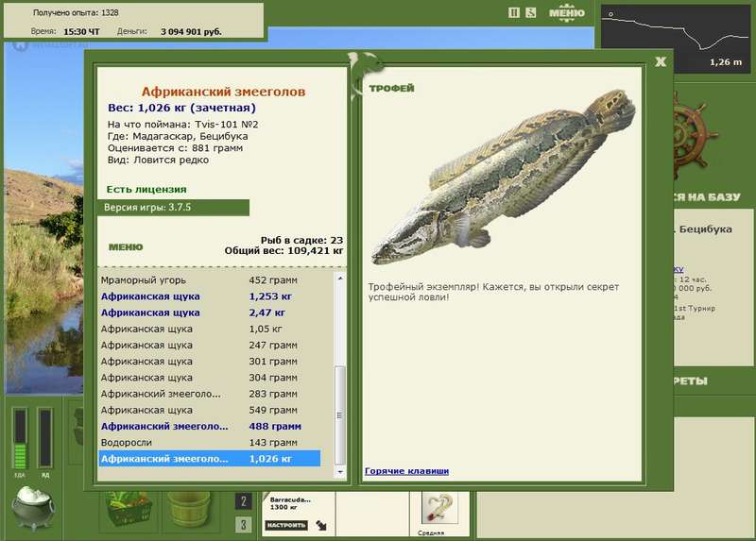Click the Есть лицензия label
756x541 pixels.
pos(146,190)
